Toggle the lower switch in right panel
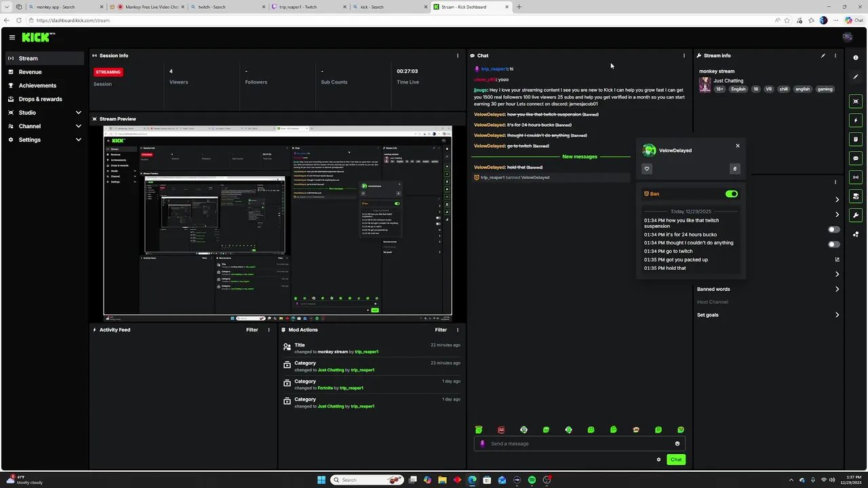868x488 pixels. [x=833, y=245]
